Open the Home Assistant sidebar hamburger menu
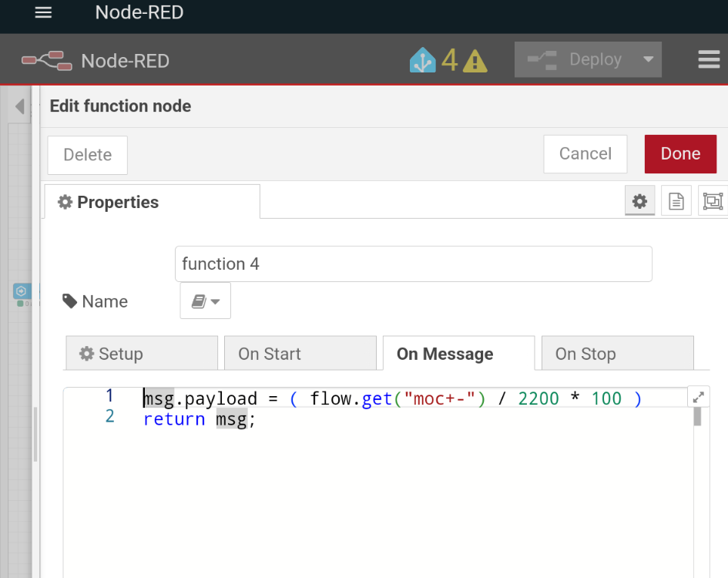Viewport: 728px width, 578px height. pos(43,12)
